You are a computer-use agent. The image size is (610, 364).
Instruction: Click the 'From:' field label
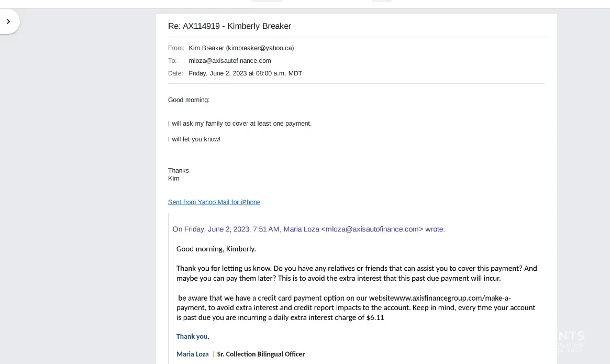coord(176,48)
